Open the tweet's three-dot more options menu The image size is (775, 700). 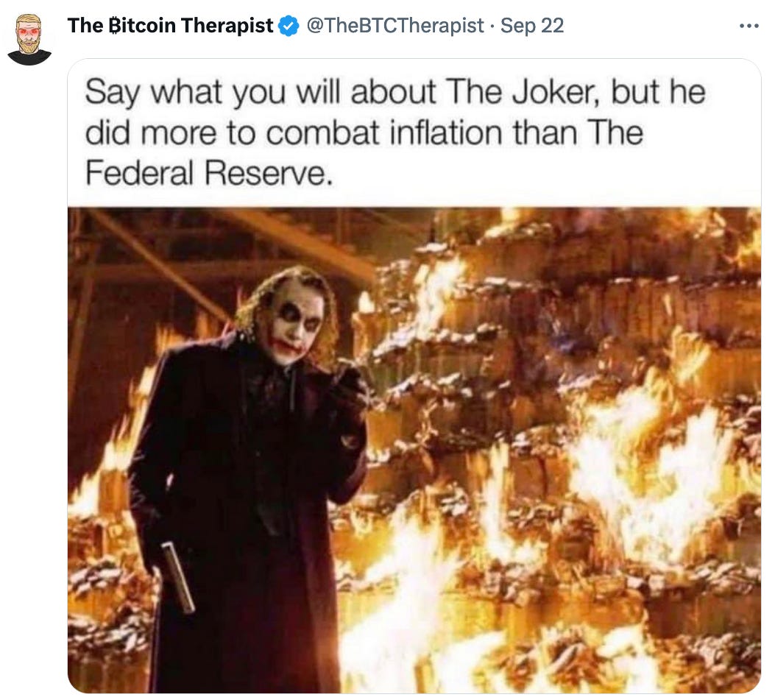pyautogui.click(x=749, y=26)
